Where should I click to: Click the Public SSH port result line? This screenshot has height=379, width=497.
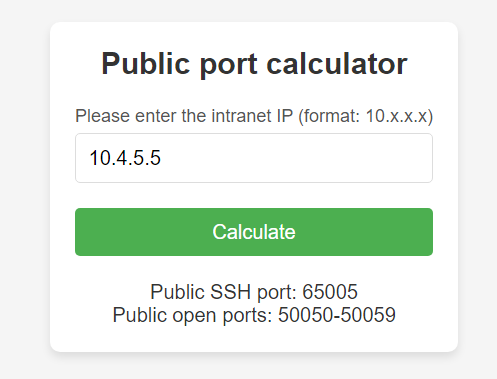254,292
